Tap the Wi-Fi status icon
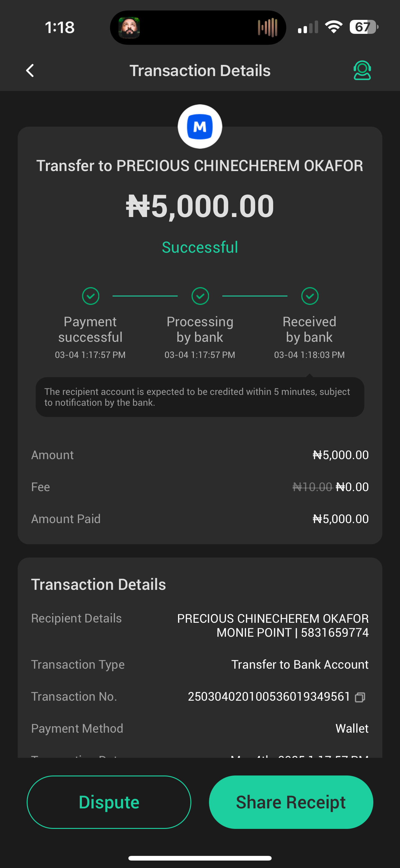Image resolution: width=400 pixels, height=868 pixels. click(333, 27)
